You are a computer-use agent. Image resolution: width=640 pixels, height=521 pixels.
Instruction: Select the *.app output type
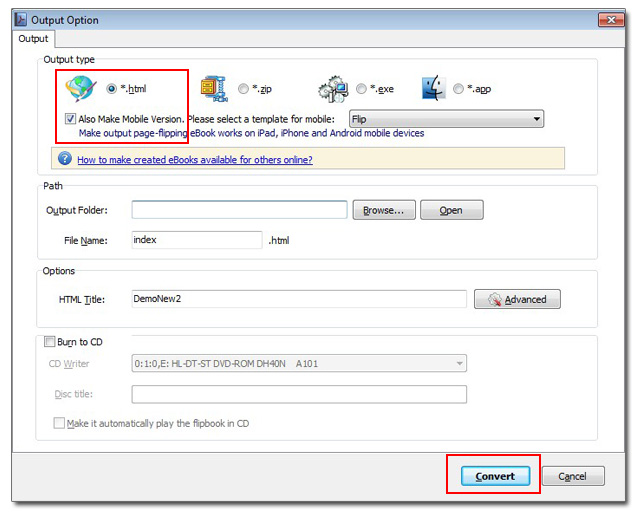pos(458,89)
